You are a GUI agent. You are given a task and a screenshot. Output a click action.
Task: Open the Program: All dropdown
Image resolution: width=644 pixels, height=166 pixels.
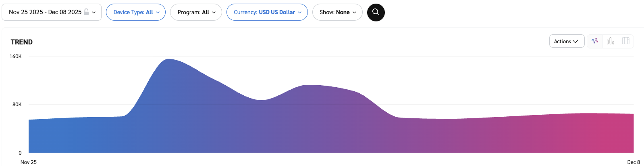[x=196, y=13]
